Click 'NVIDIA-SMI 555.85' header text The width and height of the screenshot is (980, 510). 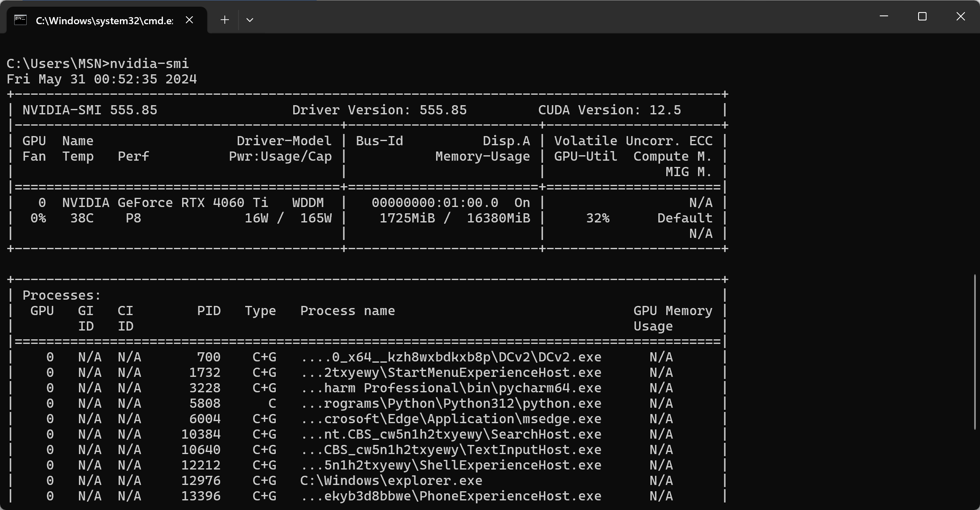90,110
